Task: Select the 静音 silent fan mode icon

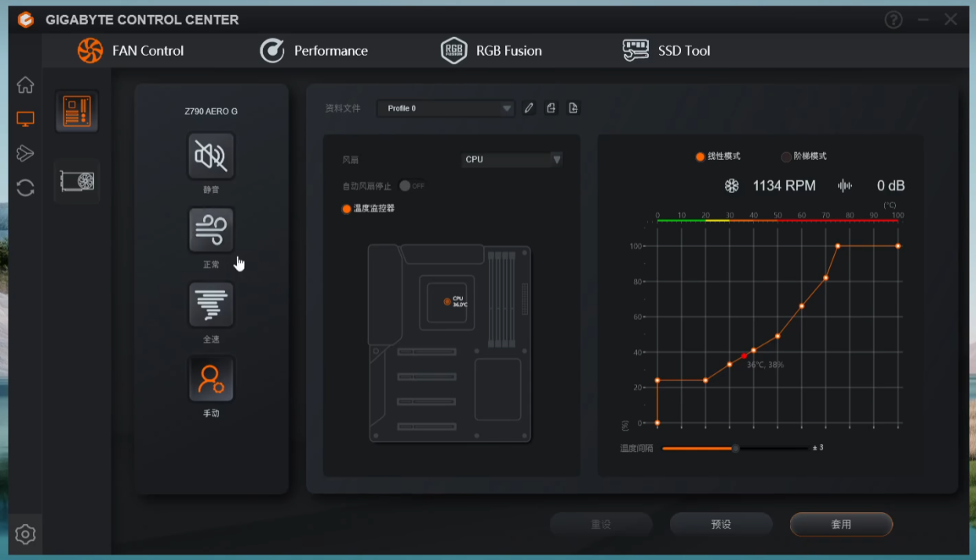Action: [211, 156]
